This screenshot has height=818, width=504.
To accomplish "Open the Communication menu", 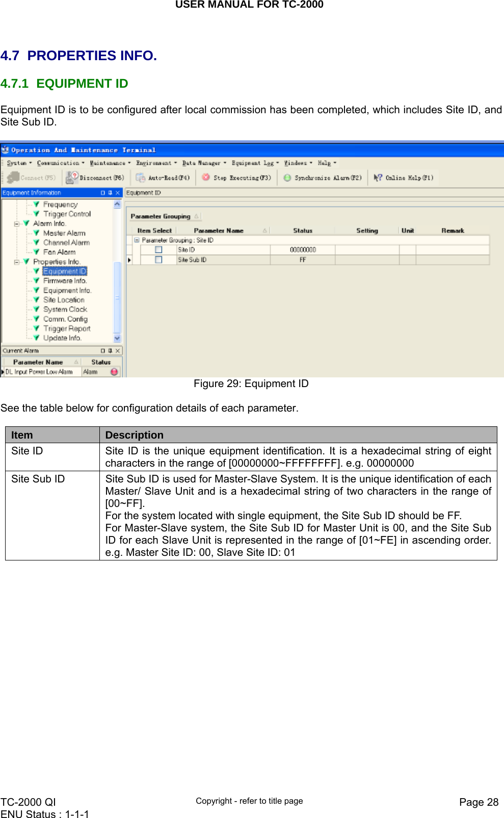I will tap(61, 163).
